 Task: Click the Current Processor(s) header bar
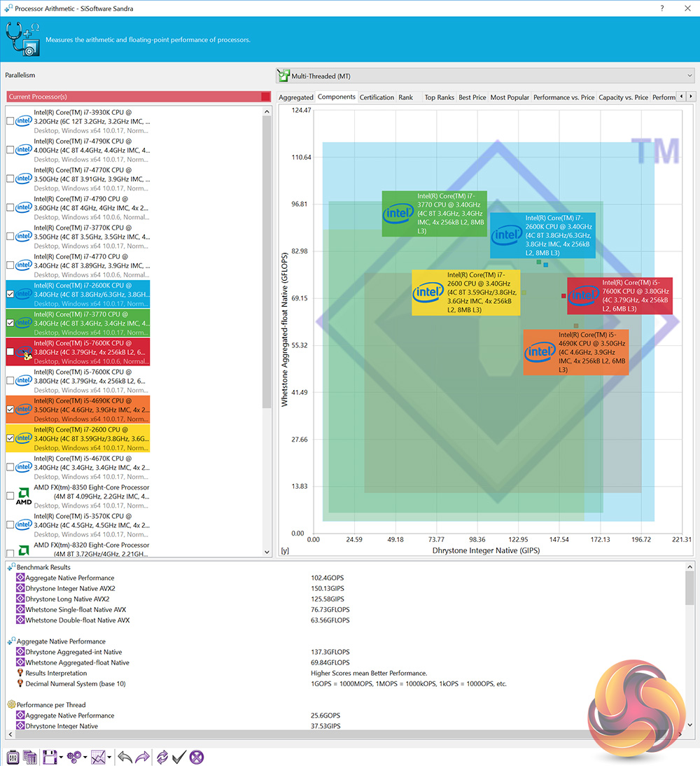[139, 96]
